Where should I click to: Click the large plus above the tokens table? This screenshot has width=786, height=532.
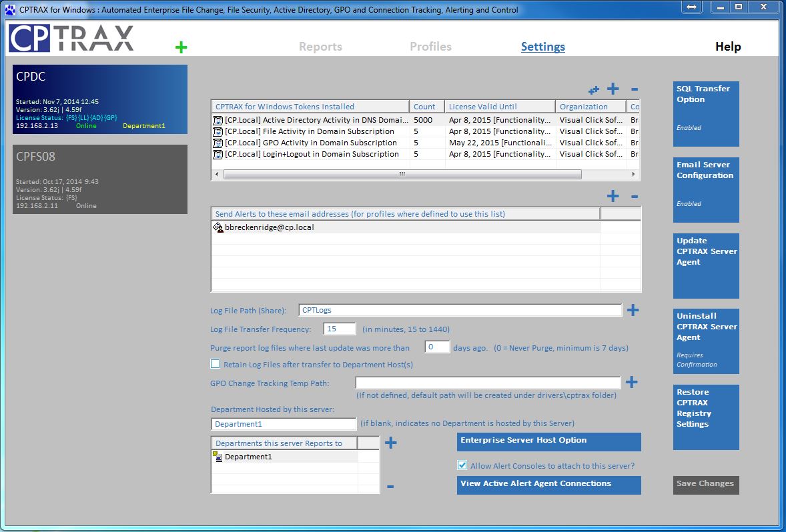[x=613, y=89]
